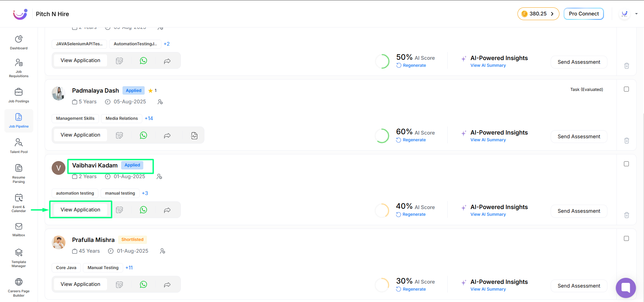Viewport: 644px width, 302px height.
Task: Select the checkbox for Padmalaya Dash
Action: click(x=626, y=89)
